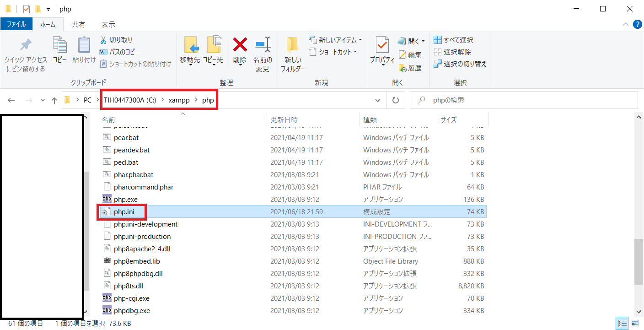Create 新しいフォルダー (New folder)
The image size is (644, 330).
(x=293, y=55)
